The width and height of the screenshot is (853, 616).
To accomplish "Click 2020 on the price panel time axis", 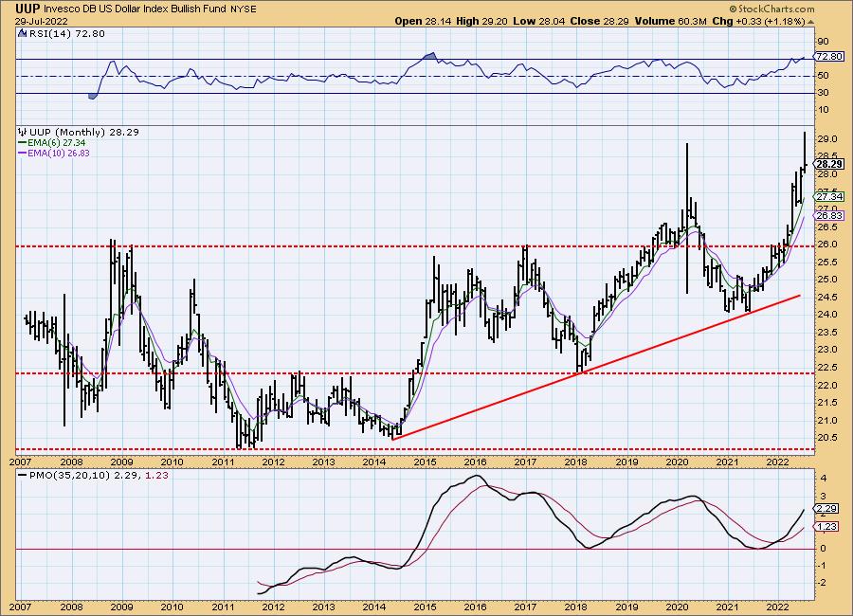I will 678,462.
